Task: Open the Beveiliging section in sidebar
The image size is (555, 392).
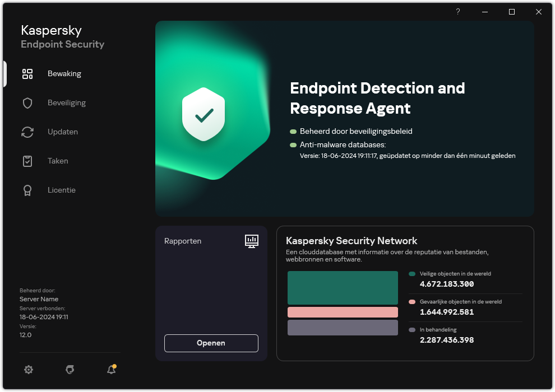Action: [x=66, y=103]
